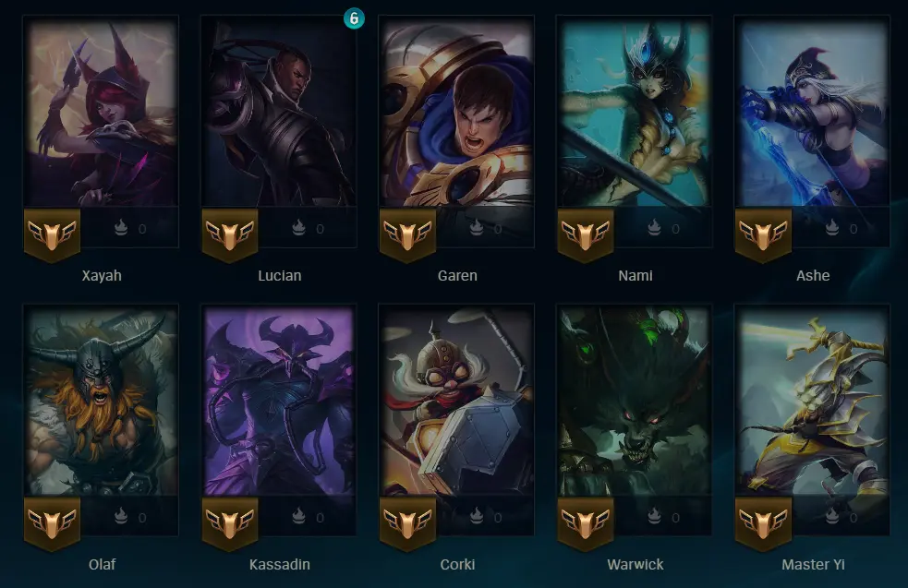The width and height of the screenshot is (908, 588).
Task: Click the level 6 badge above Lucian
Action: [354, 18]
